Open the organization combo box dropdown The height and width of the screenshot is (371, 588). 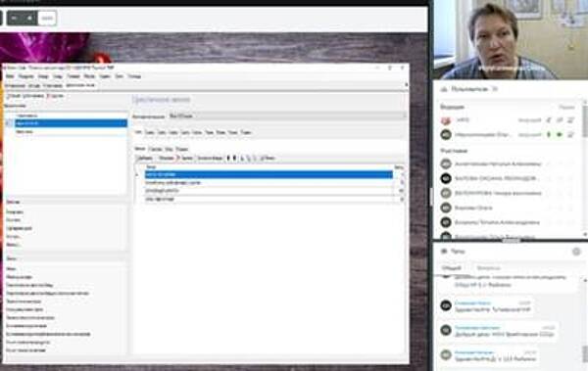(287, 116)
